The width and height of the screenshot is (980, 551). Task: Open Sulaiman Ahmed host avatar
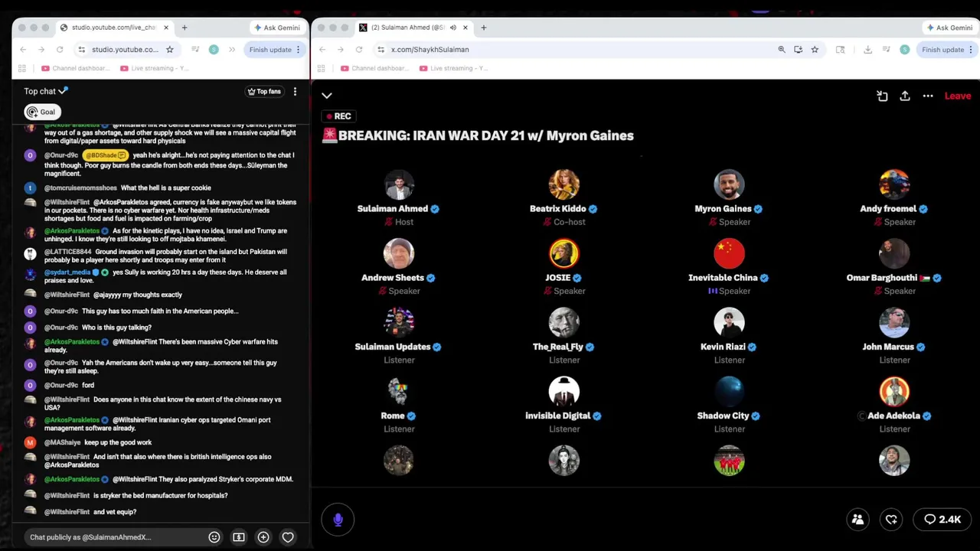399,184
